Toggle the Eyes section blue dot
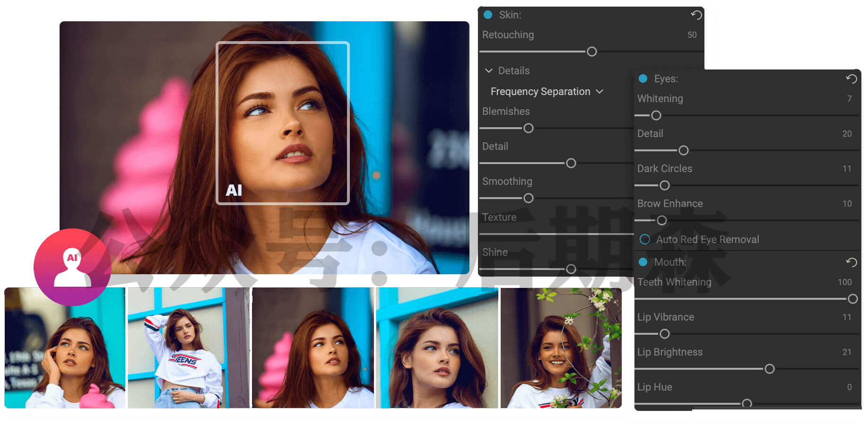Screen dimensions: 868x426 (643, 78)
